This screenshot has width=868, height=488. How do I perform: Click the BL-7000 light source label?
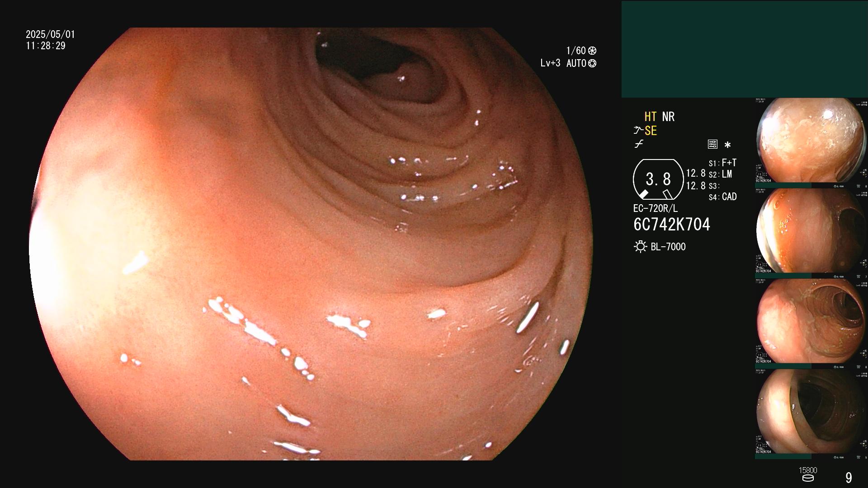coord(668,247)
